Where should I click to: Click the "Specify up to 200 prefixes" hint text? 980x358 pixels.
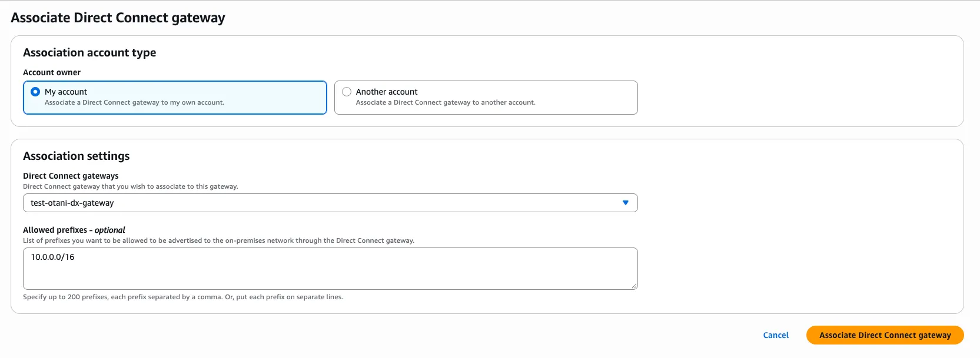click(x=183, y=297)
